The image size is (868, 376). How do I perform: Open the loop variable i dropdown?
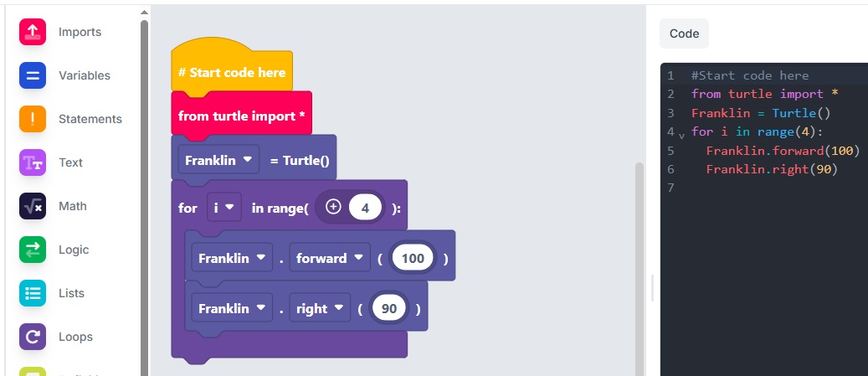[x=224, y=208]
